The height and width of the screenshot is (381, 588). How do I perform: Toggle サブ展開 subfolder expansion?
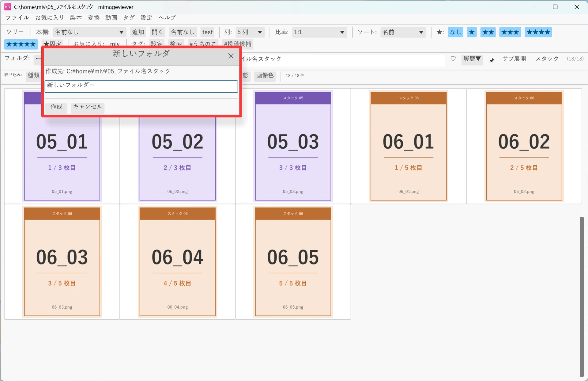[514, 59]
